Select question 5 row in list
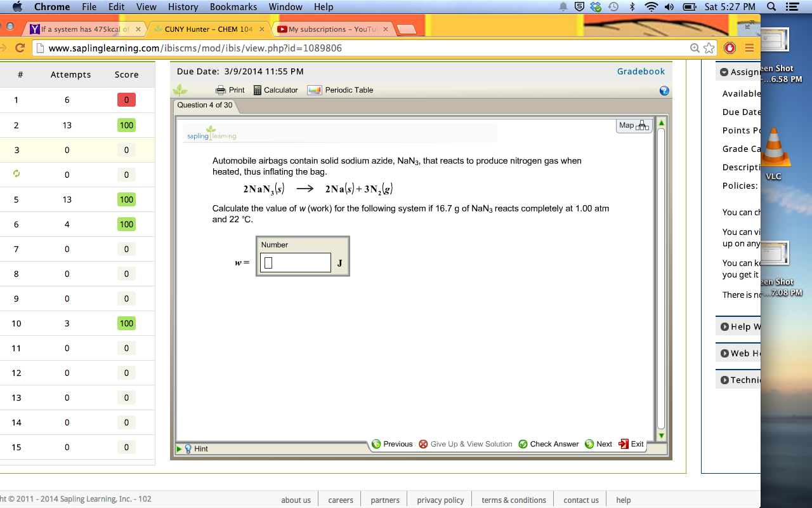 tap(77, 199)
